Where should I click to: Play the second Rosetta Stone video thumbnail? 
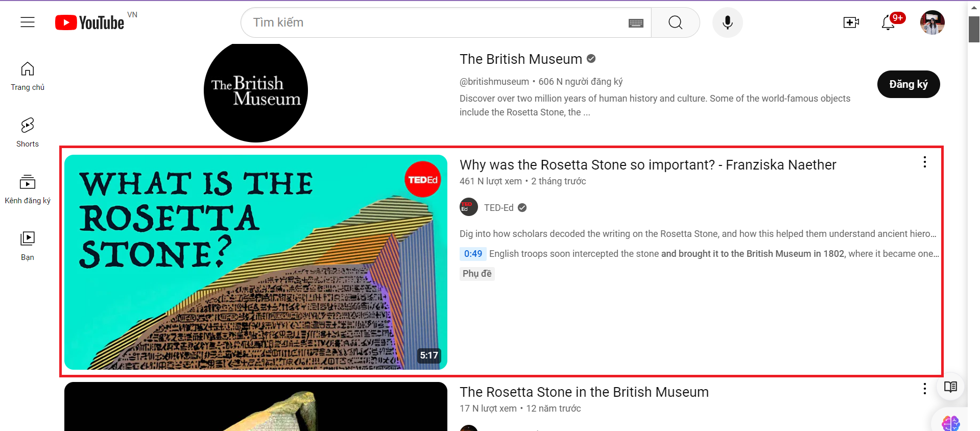click(x=256, y=406)
